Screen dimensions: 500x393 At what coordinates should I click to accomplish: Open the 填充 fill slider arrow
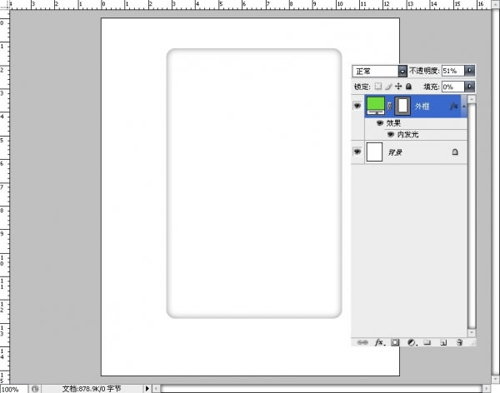click(470, 86)
